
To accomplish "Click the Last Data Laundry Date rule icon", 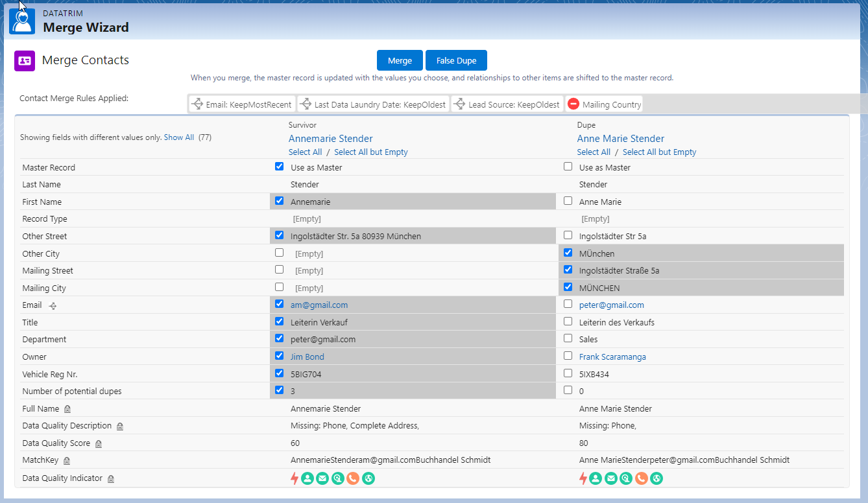I will pyautogui.click(x=306, y=104).
